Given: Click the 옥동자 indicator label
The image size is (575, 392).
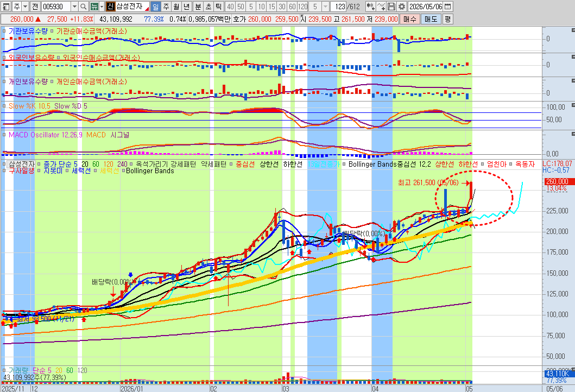Looking at the screenshot, I should click(x=525, y=165).
